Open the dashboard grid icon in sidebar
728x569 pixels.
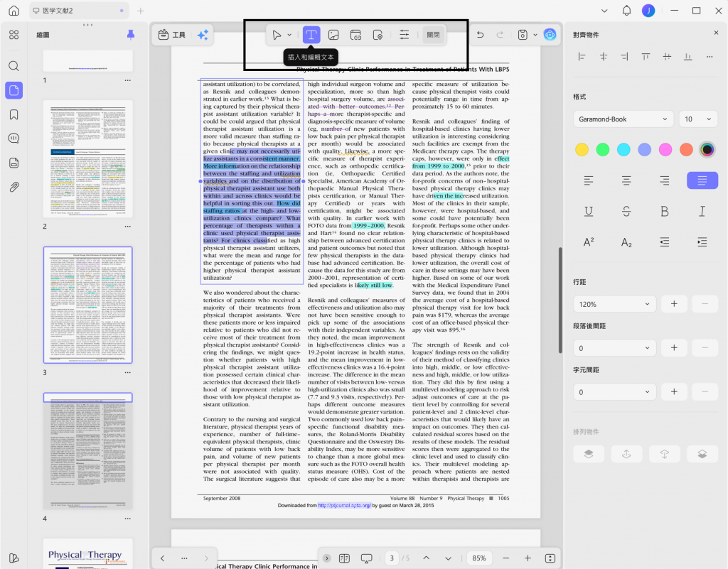[14, 35]
